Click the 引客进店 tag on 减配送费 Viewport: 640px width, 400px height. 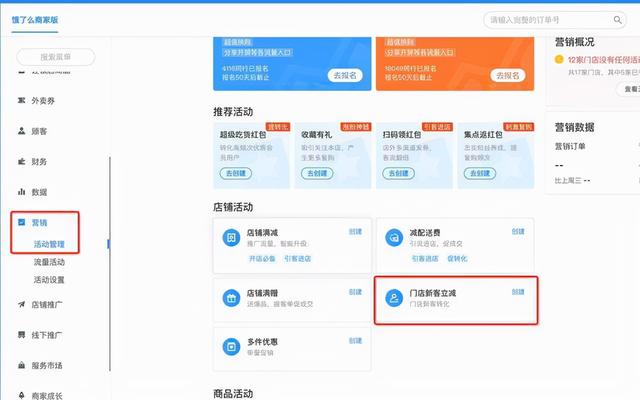point(425,258)
